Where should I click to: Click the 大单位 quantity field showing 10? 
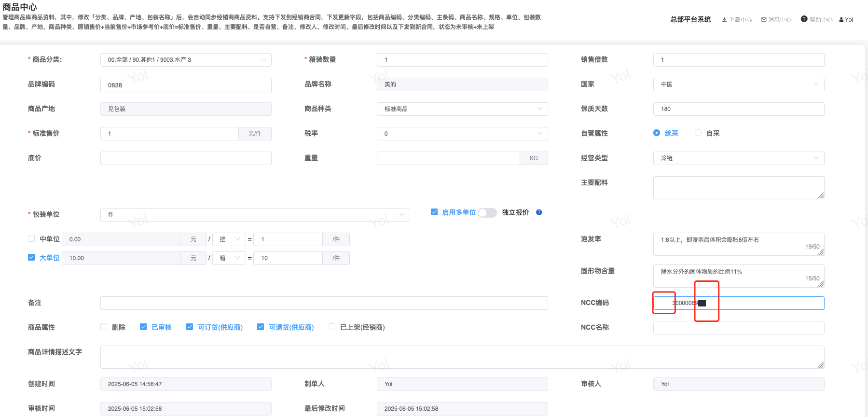(288, 258)
